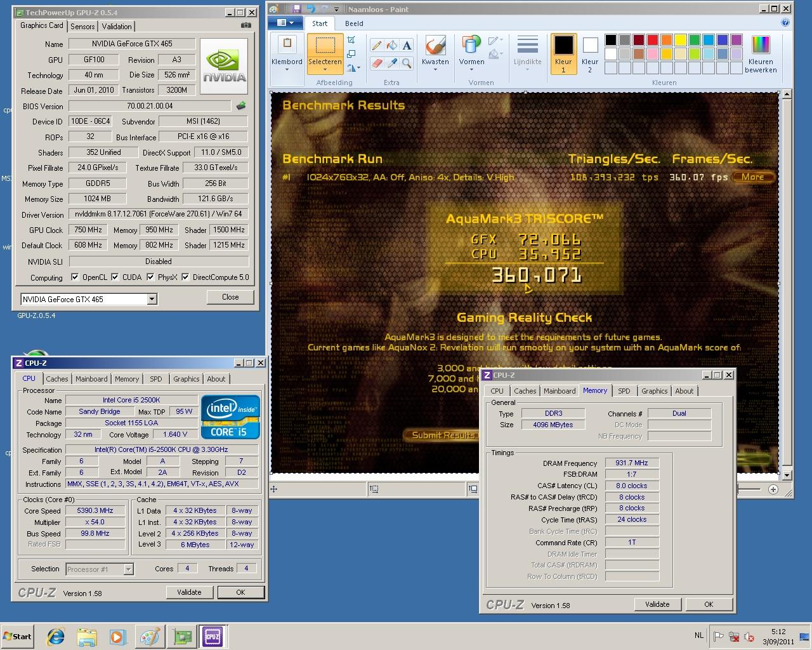
Task: Open the Sensors tab in GPU-Z
Action: point(82,27)
